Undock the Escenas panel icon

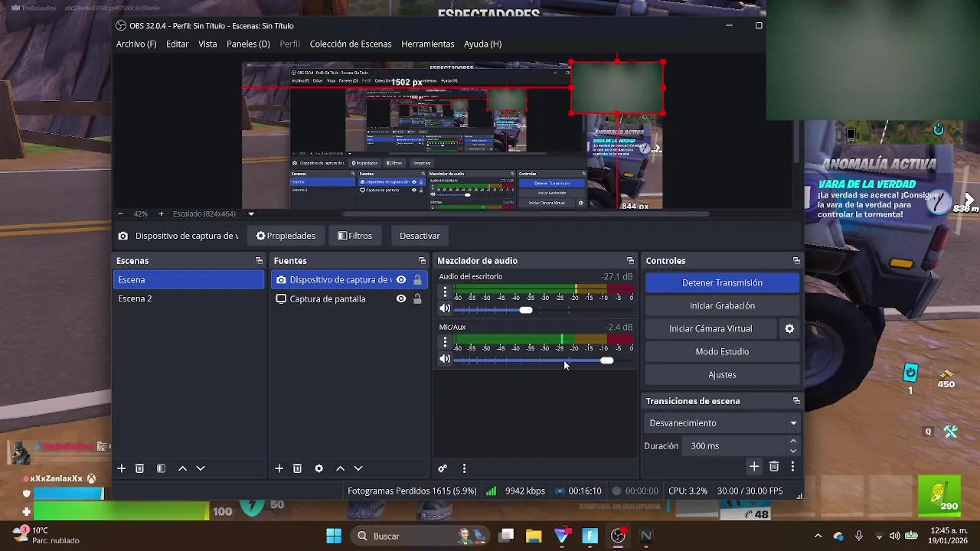pos(259,261)
